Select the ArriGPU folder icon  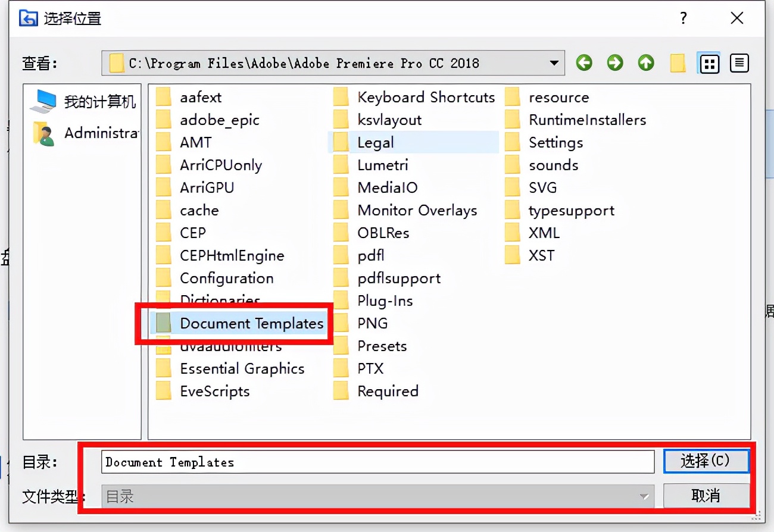pyautogui.click(x=164, y=187)
